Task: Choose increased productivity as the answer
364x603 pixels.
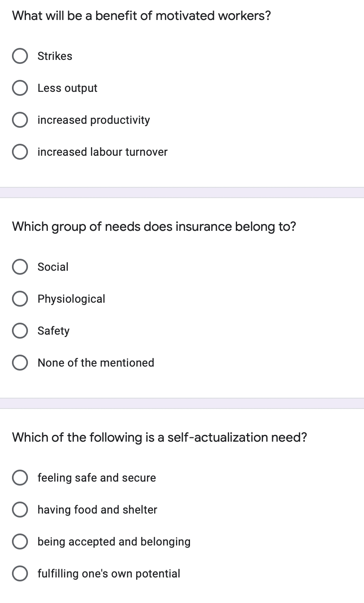Action: 20,119
